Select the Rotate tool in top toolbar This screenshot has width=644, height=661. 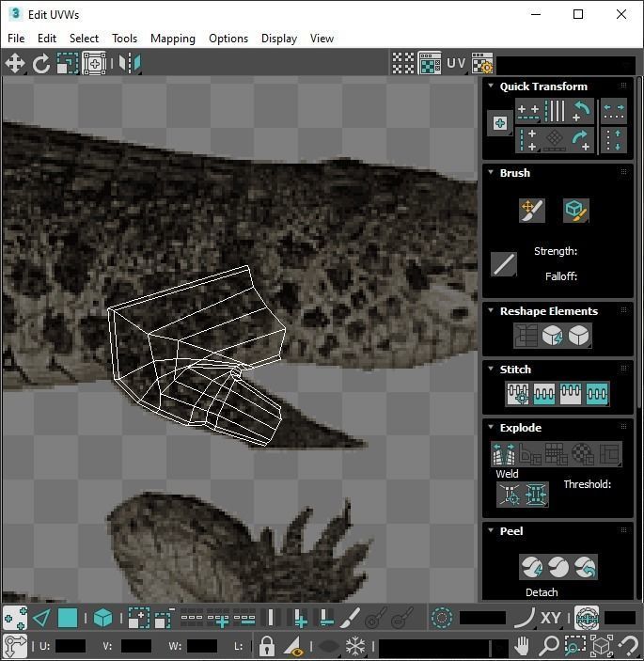point(40,64)
